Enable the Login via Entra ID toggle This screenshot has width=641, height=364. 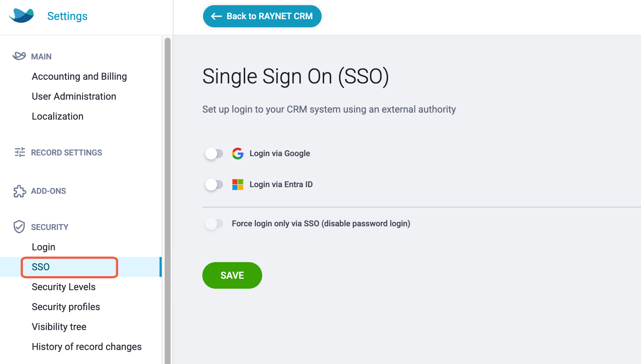(214, 184)
